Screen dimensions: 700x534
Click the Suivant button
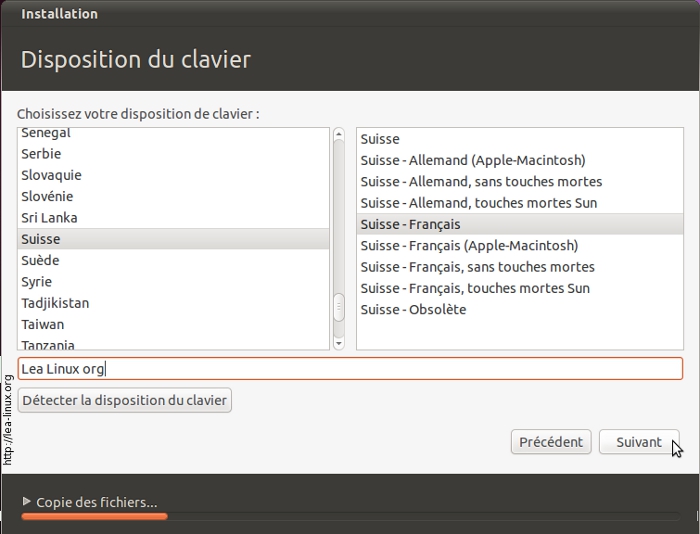638,442
